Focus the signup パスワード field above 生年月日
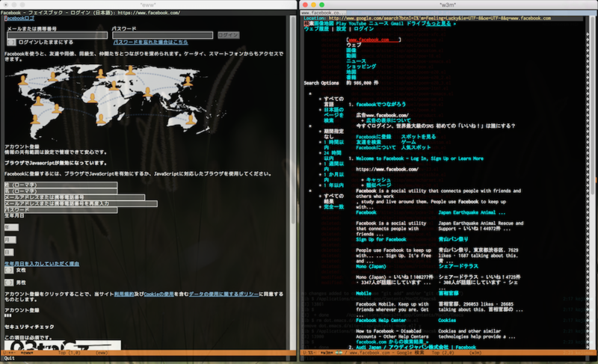This screenshot has height=364, width=598. tap(61, 210)
